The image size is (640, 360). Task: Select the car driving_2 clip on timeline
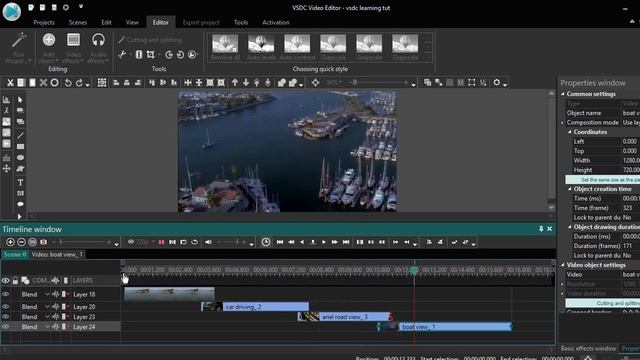click(x=256, y=307)
